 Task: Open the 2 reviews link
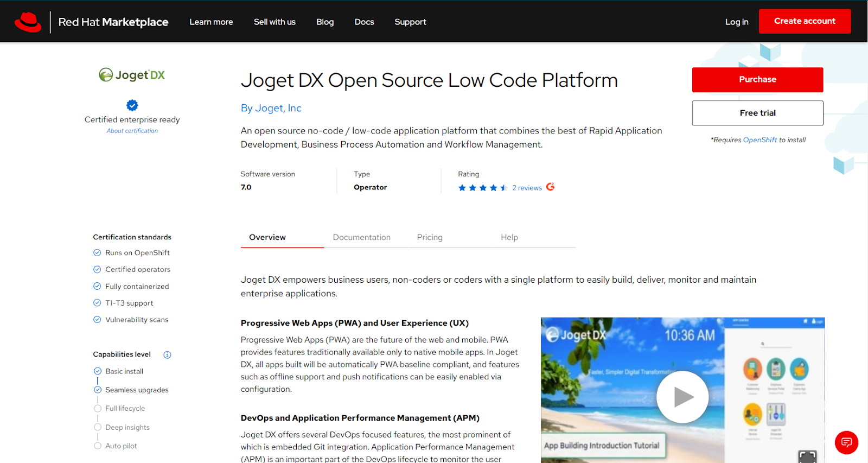(527, 188)
